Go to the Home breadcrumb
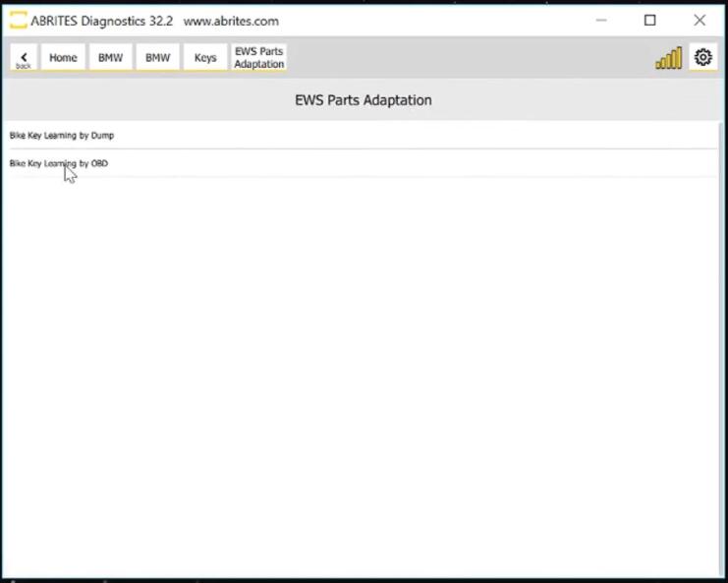 pos(63,58)
